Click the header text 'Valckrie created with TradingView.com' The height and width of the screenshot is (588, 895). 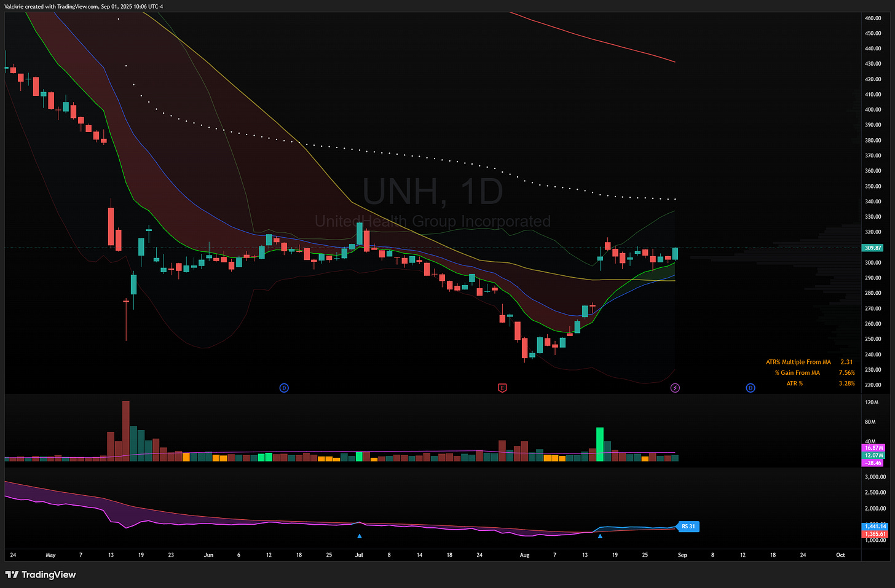(x=51, y=6)
